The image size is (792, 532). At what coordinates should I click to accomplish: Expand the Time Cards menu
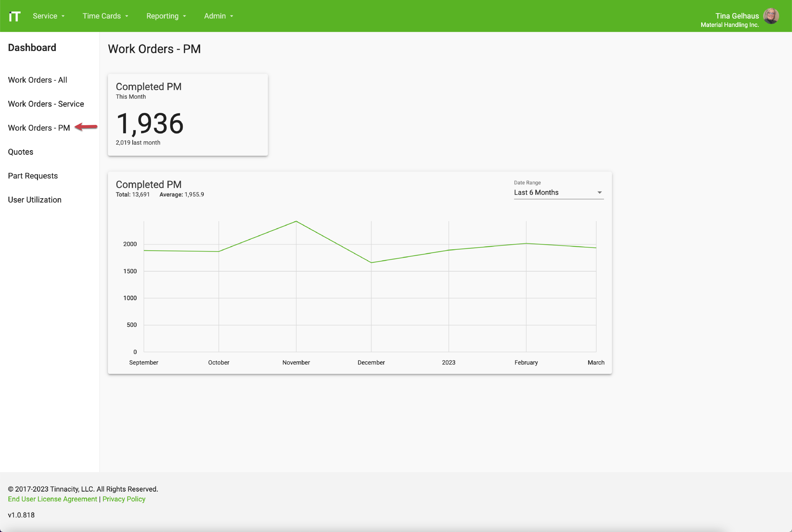[105, 16]
